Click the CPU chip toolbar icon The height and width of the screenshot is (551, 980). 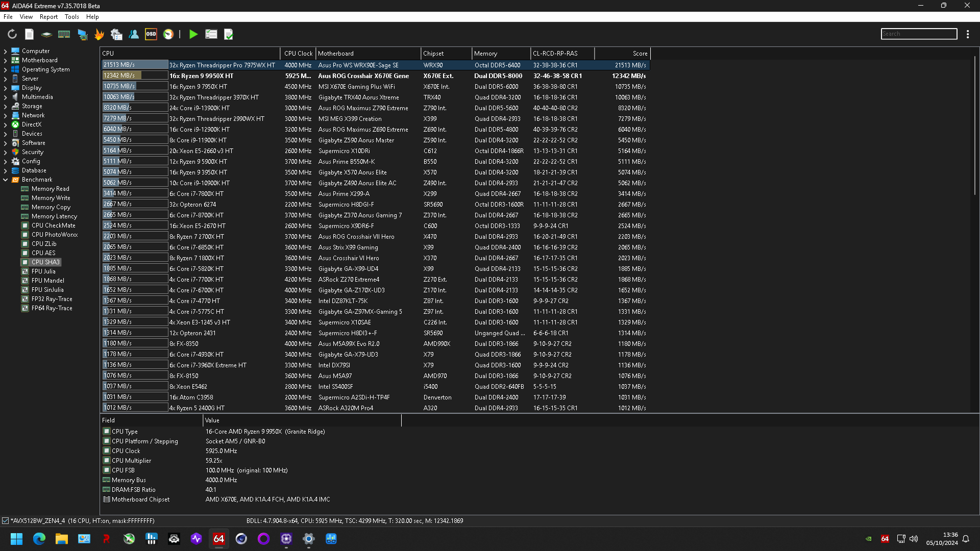coord(46,34)
